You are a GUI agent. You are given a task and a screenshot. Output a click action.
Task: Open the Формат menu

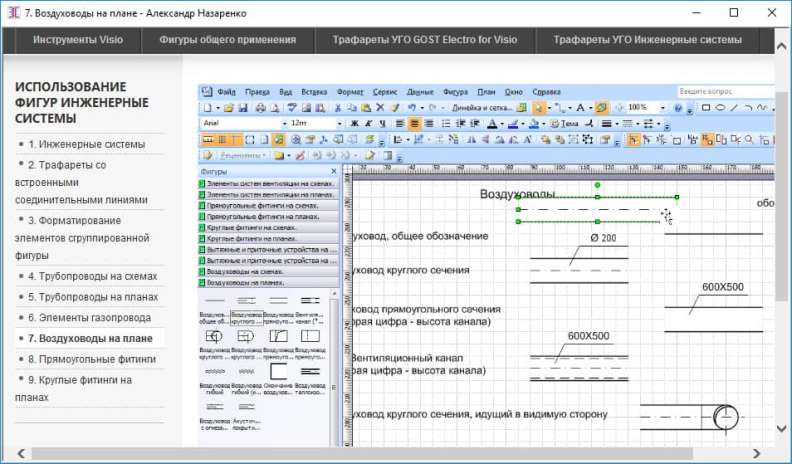[x=350, y=92]
